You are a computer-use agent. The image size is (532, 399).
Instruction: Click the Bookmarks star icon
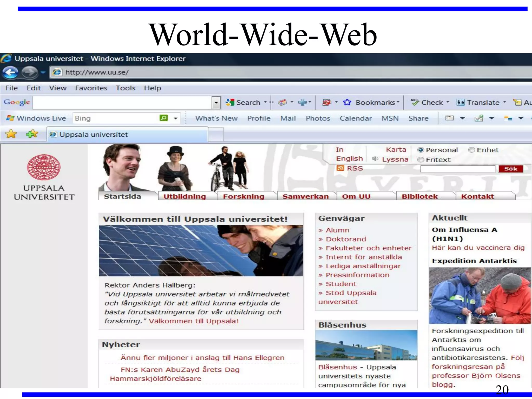347,102
